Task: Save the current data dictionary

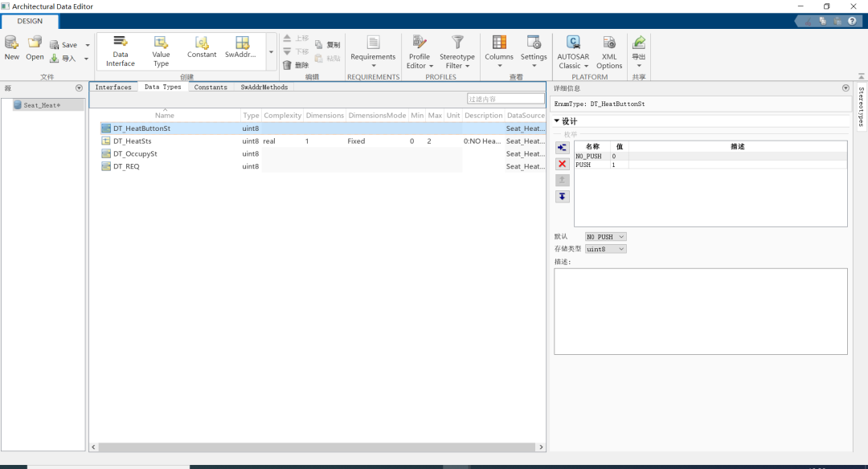Action: coord(63,45)
